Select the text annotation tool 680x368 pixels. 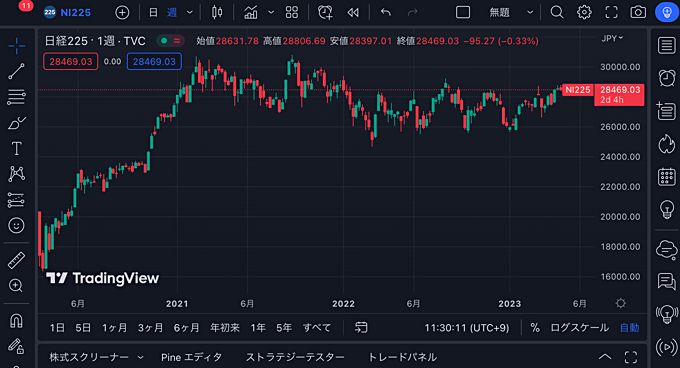16,149
